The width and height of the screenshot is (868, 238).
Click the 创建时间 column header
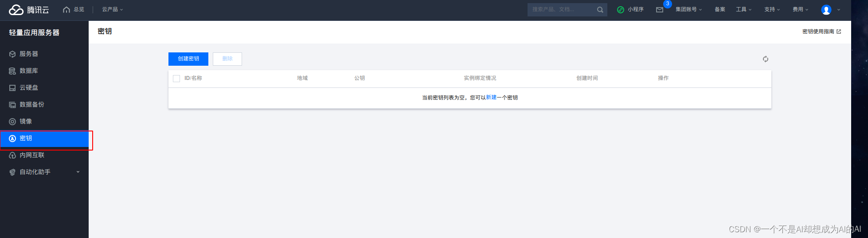click(x=587, y=78)
